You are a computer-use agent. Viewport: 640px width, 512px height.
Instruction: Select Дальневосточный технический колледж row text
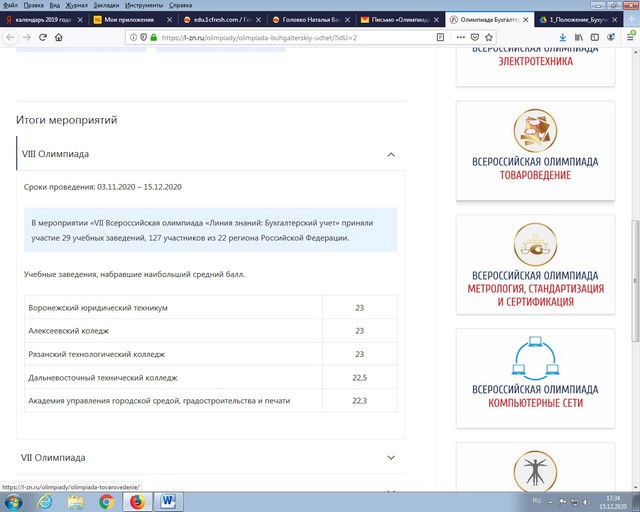[103, 378]
